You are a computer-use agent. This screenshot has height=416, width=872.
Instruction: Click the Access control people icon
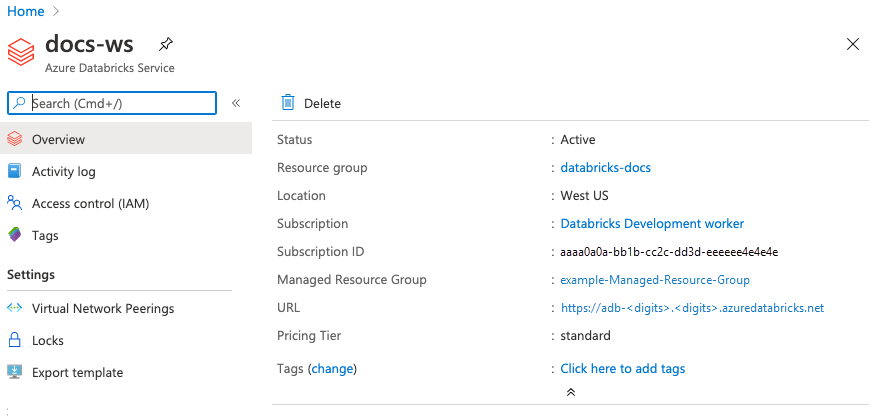pyautogui.click(x=14, y=203)
